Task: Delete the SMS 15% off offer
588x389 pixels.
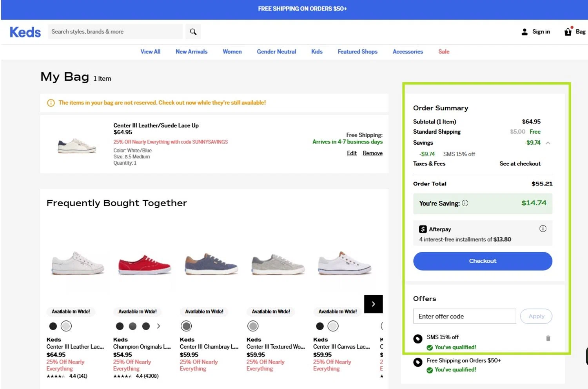Action: (x=548, y=338)
